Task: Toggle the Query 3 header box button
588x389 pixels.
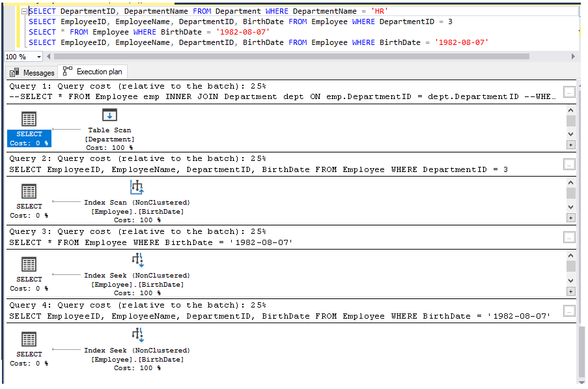Action: pyautogui.click(x=569, y=238)
